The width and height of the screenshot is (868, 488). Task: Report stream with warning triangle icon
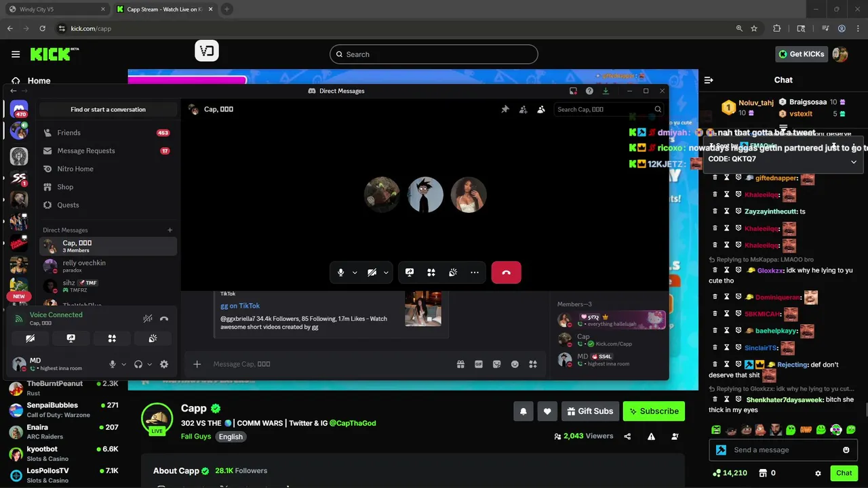pos(651,436)
